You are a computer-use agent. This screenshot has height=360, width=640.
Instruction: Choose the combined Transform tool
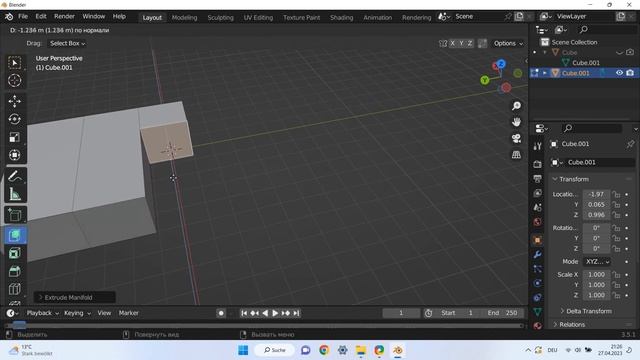point(15,155)
